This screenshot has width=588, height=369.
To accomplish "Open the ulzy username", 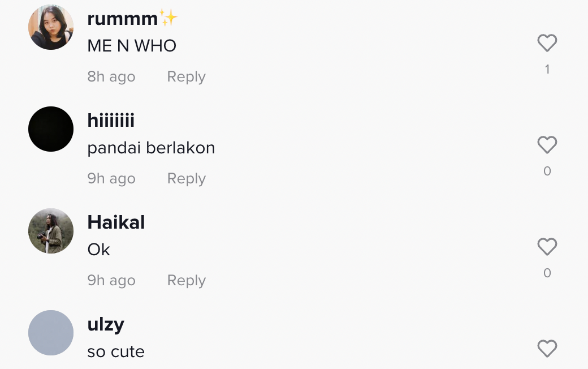I will tap(106, 324).
